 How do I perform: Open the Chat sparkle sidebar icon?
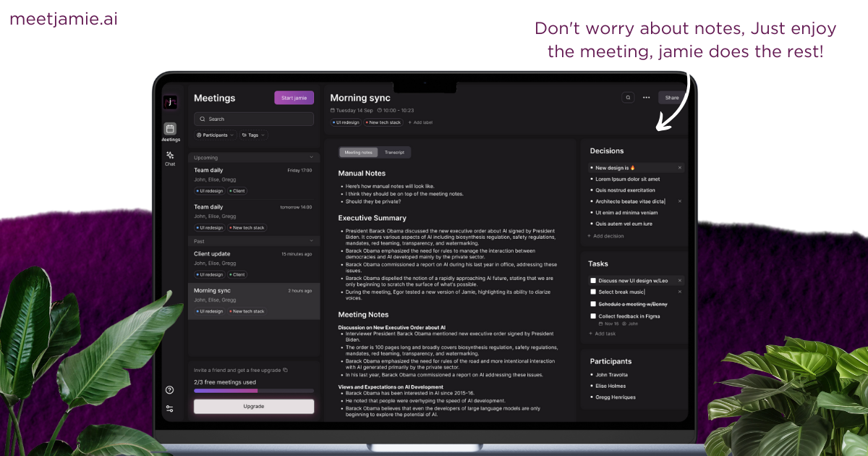point(170,155)
